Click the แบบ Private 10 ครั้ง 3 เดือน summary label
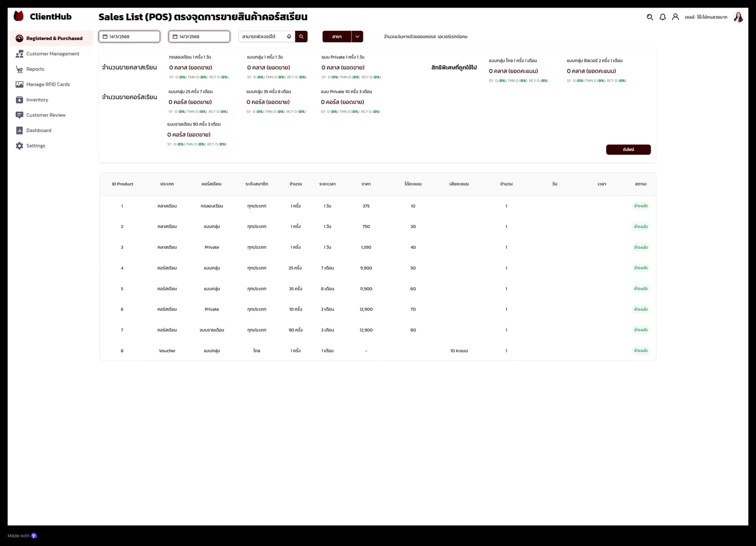Viewport: 756px width, 546px height. (x=346, y=92)
